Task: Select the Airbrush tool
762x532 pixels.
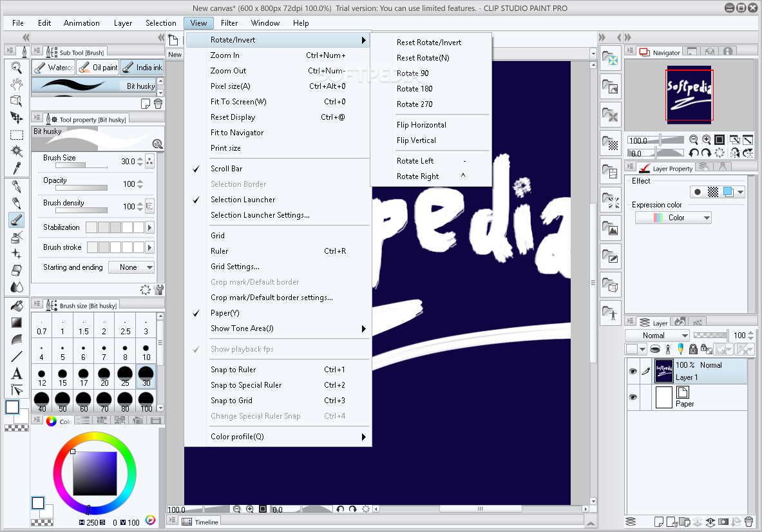Action: point(17,237)
